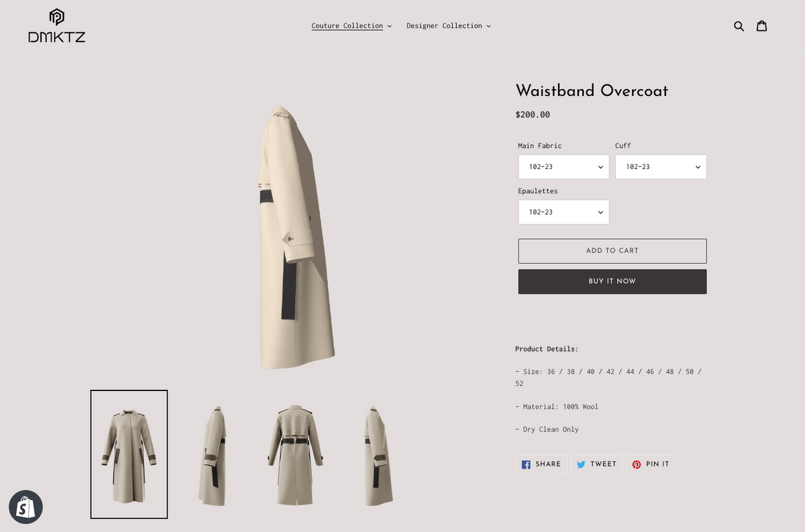Open the search icon in header

(x=739, y=26)
